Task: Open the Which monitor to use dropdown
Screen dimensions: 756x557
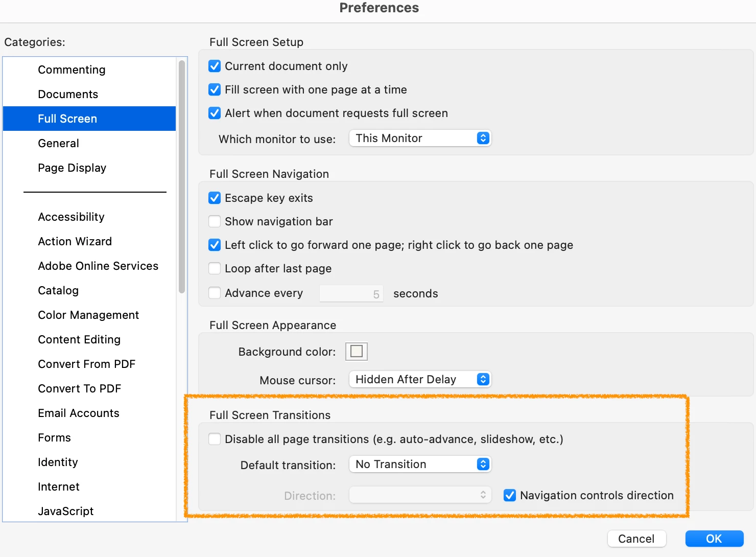Action: pyautogui.click(x=420, y=138)
